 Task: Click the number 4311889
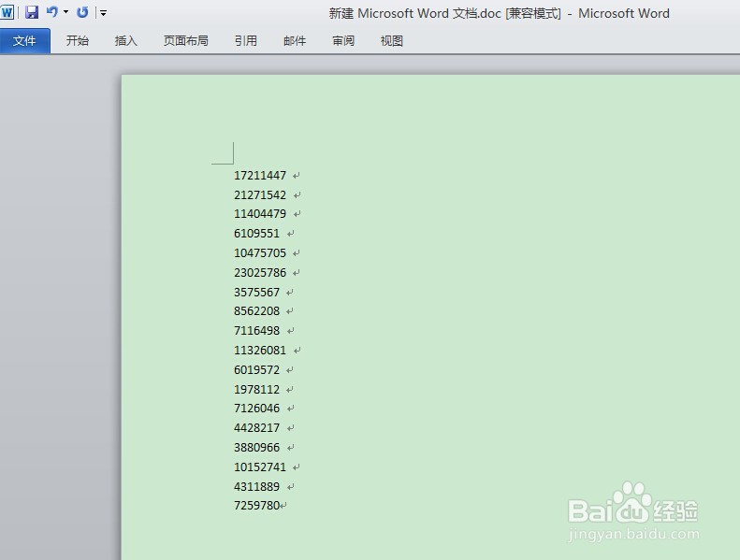tap(256, 486)
